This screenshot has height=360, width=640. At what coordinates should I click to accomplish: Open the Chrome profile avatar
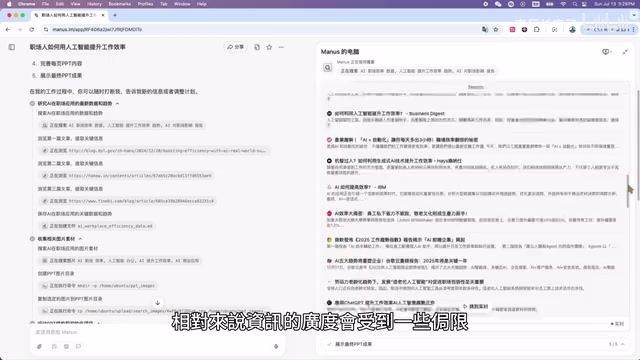572,29
